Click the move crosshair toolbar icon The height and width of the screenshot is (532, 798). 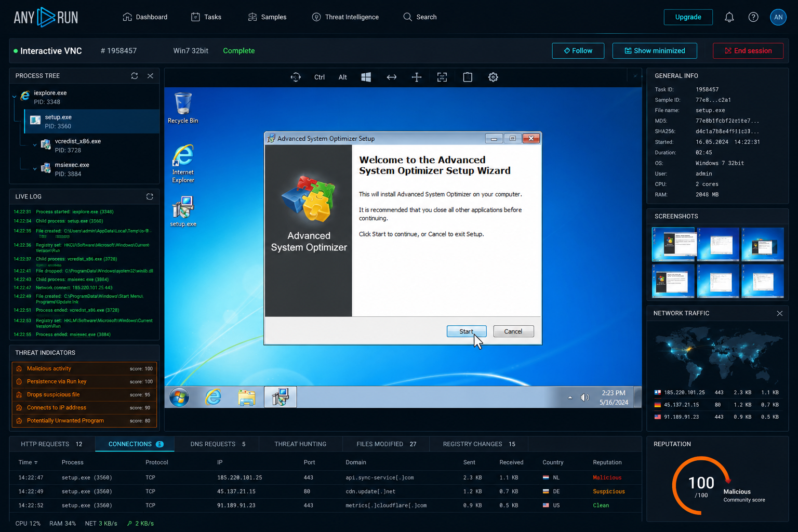click(x=417, y=77)
